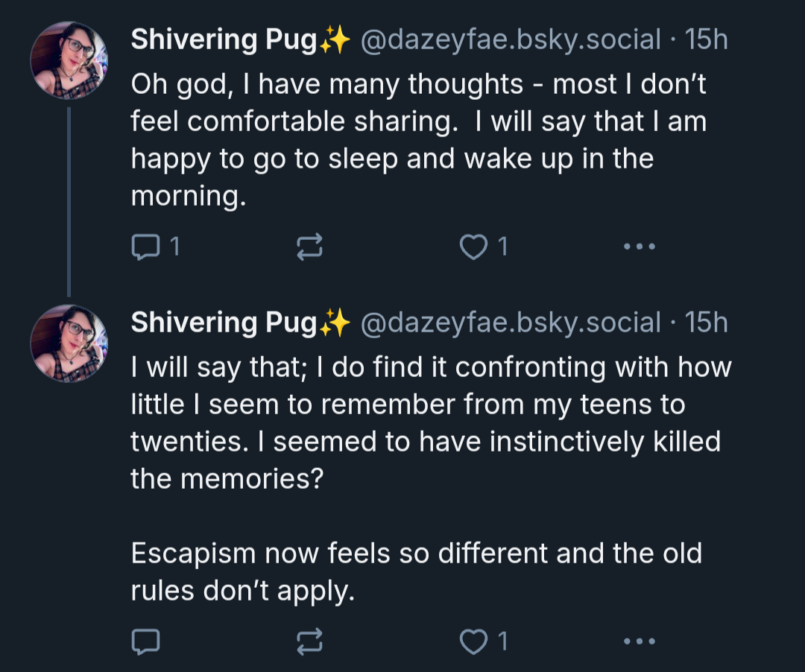
Task: Like the post about many thoughts
Action: click(x=473, y=247)
